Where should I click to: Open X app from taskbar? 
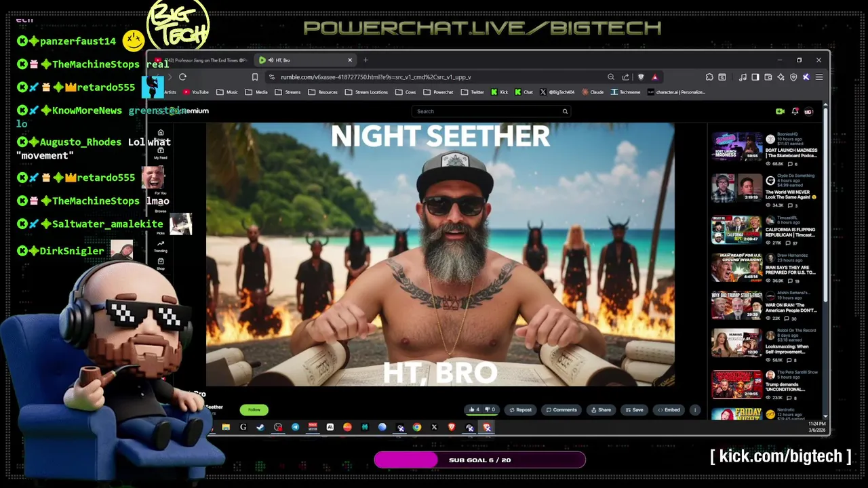pyautogui.click(x=434, y=427)
